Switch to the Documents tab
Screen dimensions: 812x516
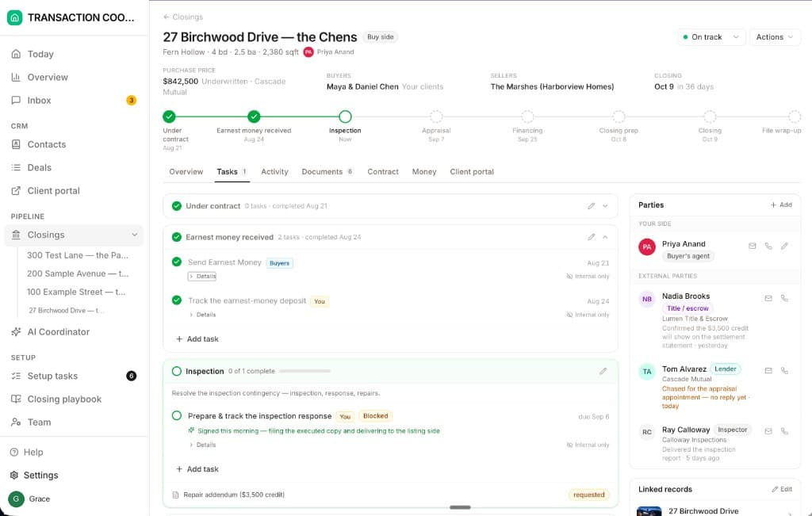point(327,172)
